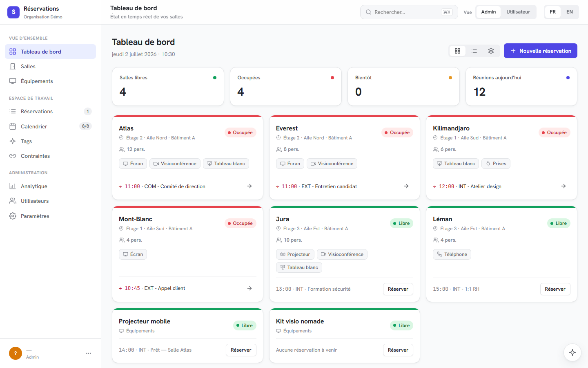Select the stacked layers view icon

tap(491, 51)
